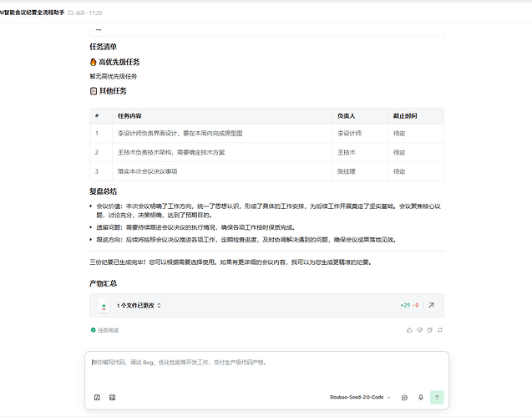Click the 三份纪要已生成完毕 summary sentence
Screen dimensions: 532x417
click(x=231, y=262)
